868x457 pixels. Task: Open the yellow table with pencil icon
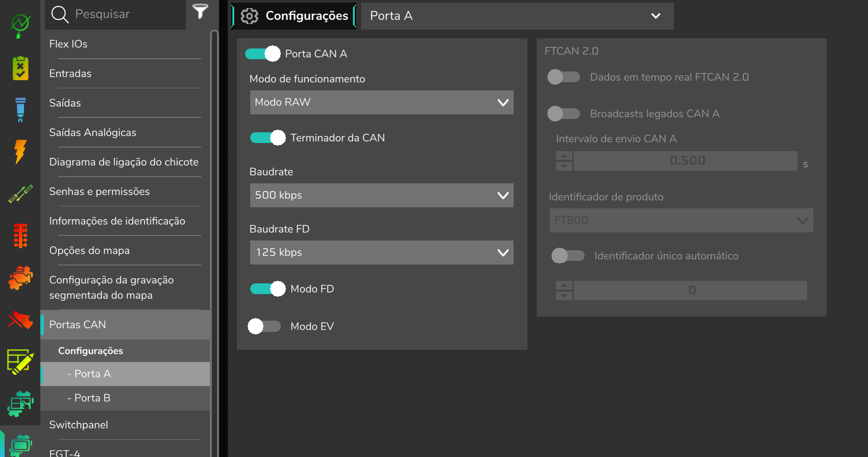click(20, 362)
